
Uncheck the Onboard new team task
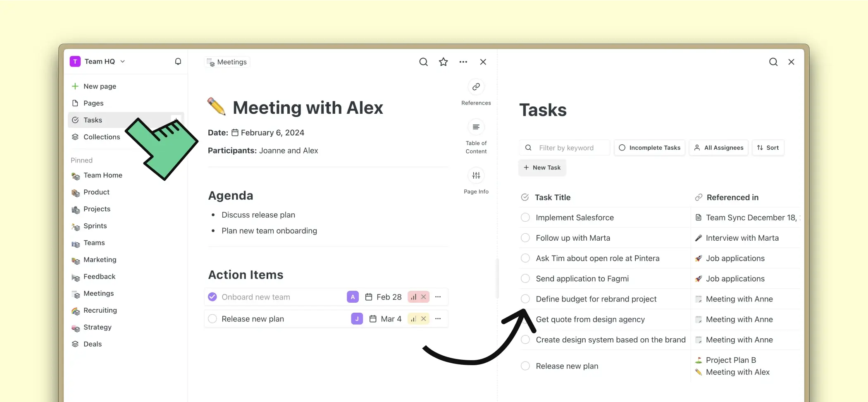pyautogui.click(x=212, y=297)
